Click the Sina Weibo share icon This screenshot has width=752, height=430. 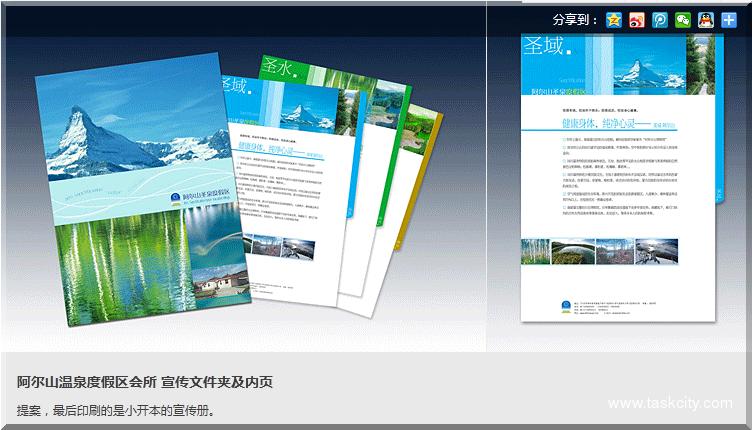637,20
